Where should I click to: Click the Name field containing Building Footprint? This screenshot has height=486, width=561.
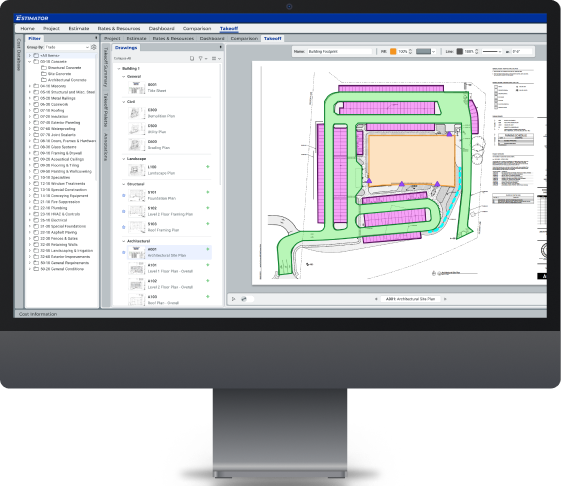[340, 52]
